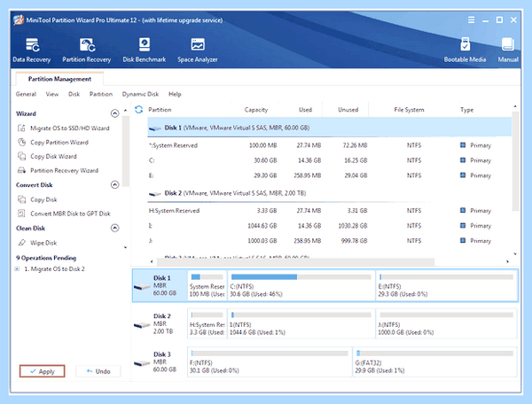This screenshot has height=404, width=532.
Task: Select E: partition row with 29.30 GB
Action: [330, 175]
